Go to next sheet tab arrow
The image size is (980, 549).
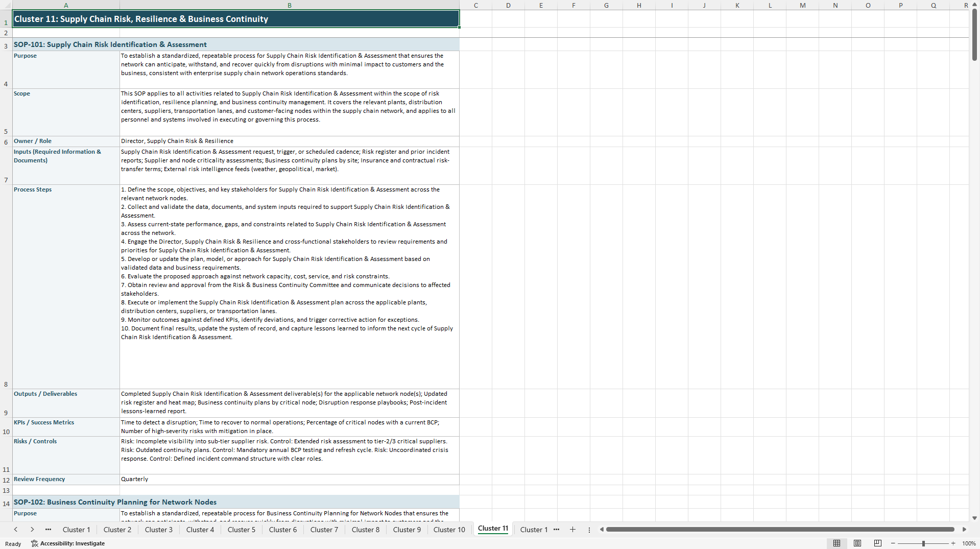[32, 530]
